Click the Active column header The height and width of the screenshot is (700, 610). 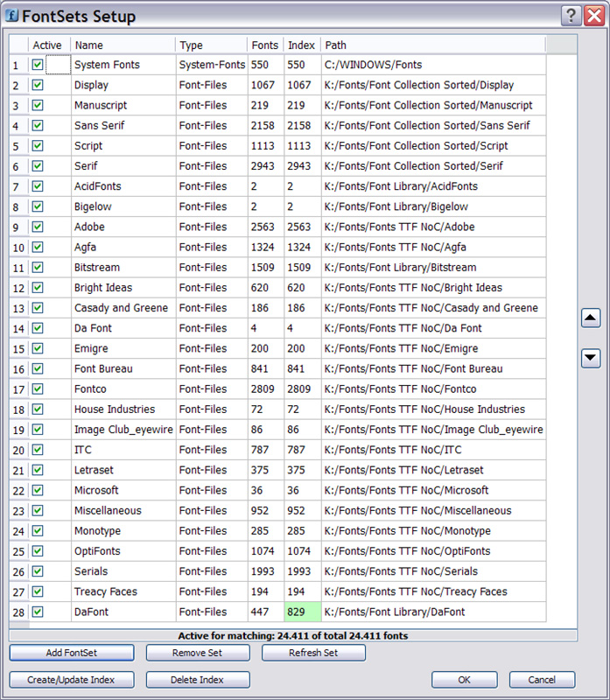50,45
